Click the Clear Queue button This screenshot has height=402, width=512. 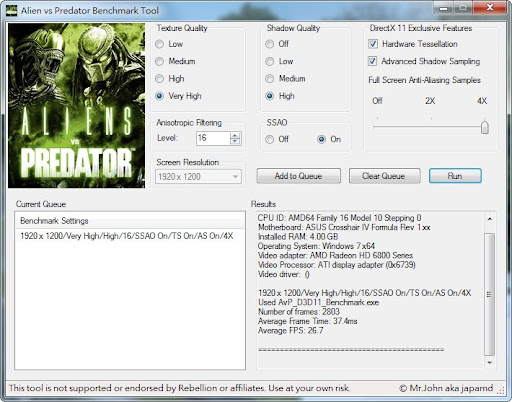384,176
